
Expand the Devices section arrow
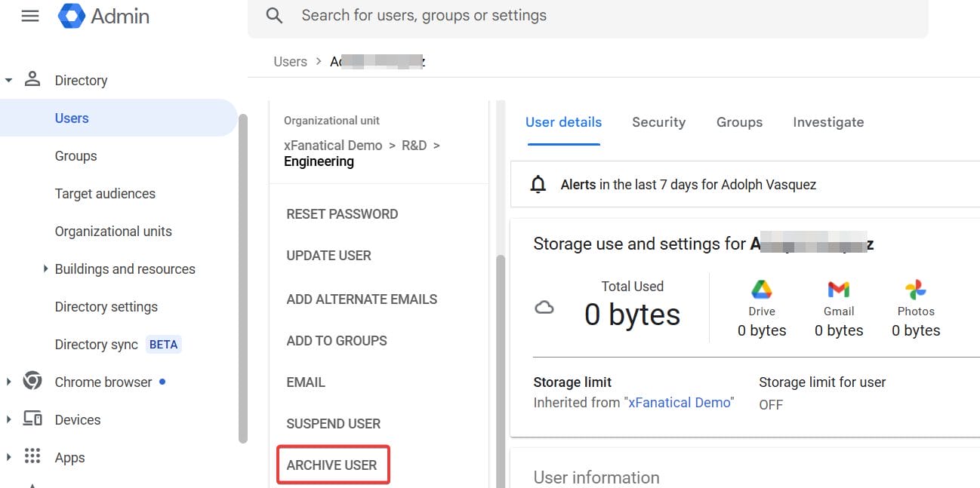(8, 419)
